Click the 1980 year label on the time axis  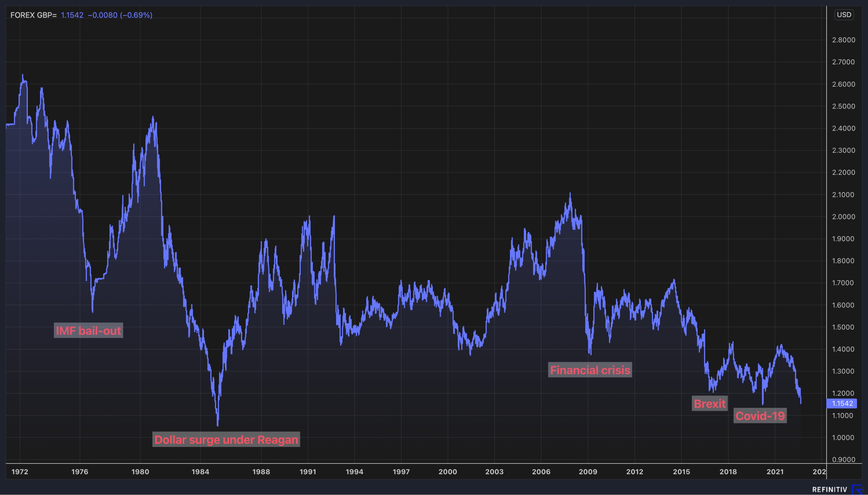pyautogui.click(x=140, y=472)
